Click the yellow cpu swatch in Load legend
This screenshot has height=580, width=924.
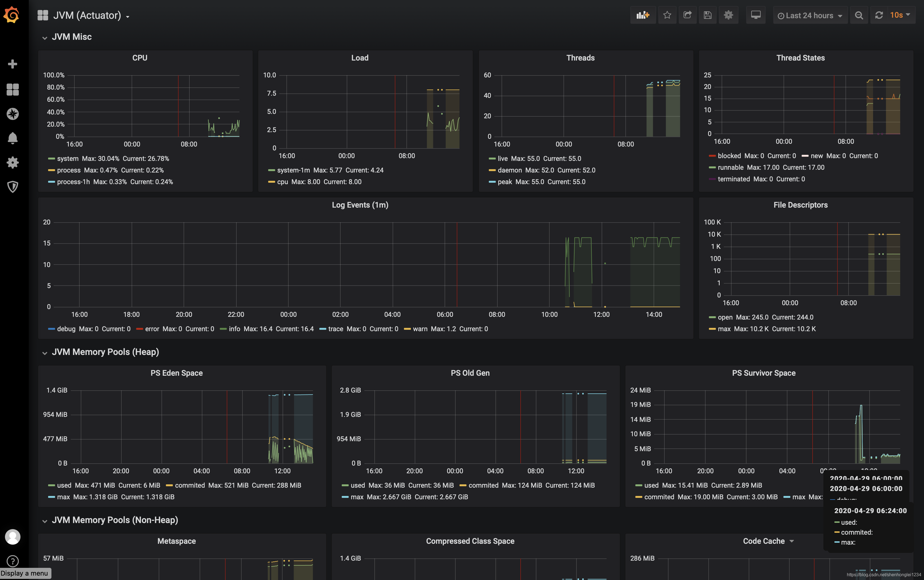(x=272, y=182)
